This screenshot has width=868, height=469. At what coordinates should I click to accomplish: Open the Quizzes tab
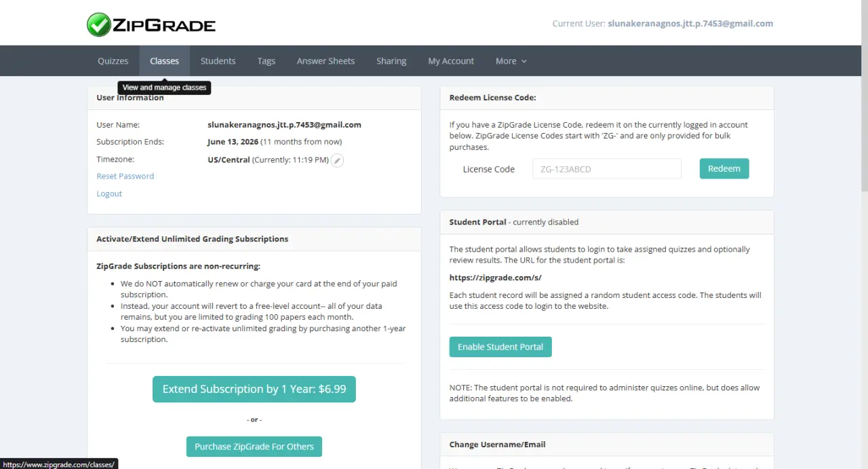pyautogui.click(x=113, y=61)
